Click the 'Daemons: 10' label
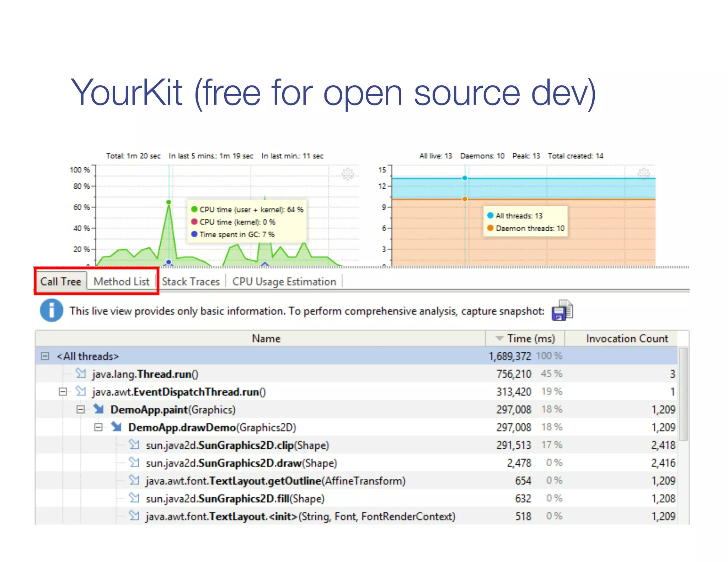 pyautogui.click(x=482, y=156)
